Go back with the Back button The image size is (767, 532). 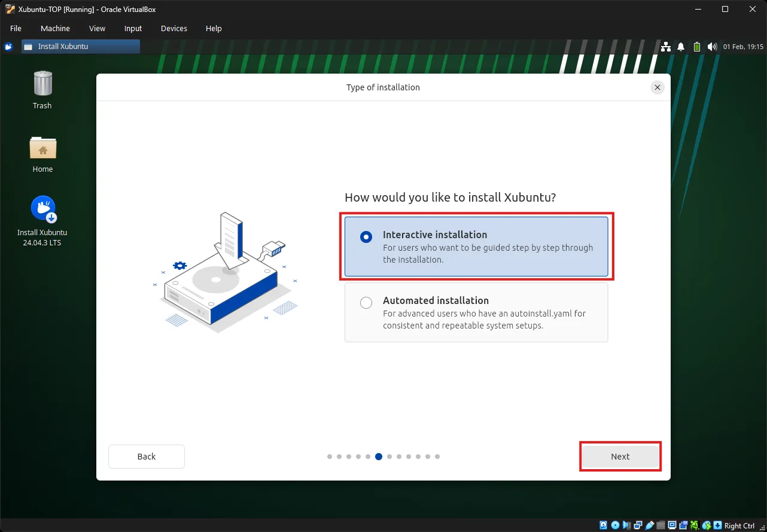(147, 457)
